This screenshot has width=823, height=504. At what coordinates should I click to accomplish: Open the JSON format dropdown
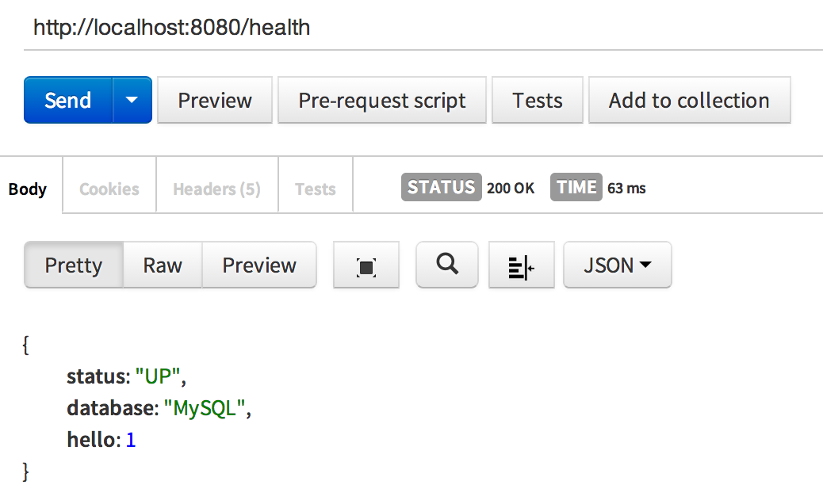coord(617,265)
